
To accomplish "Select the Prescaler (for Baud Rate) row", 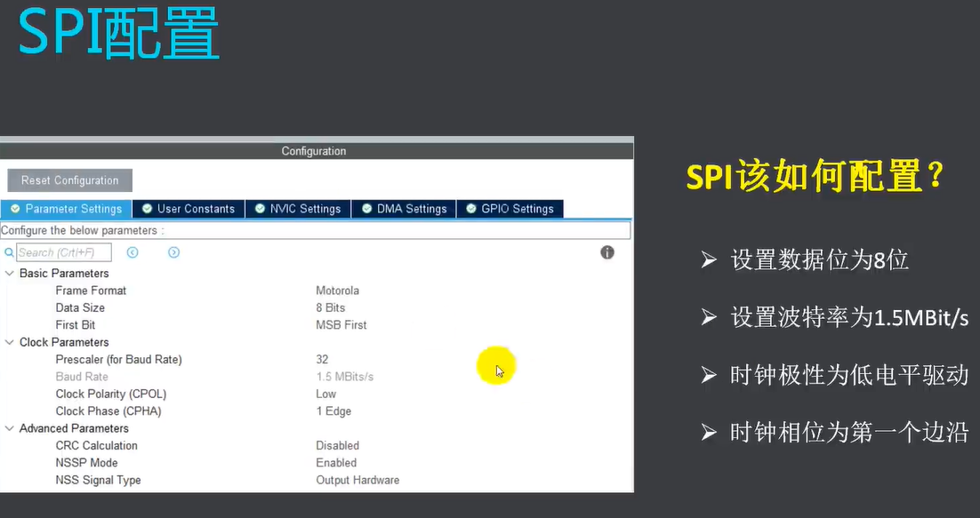I will click(x=119, y=360).
